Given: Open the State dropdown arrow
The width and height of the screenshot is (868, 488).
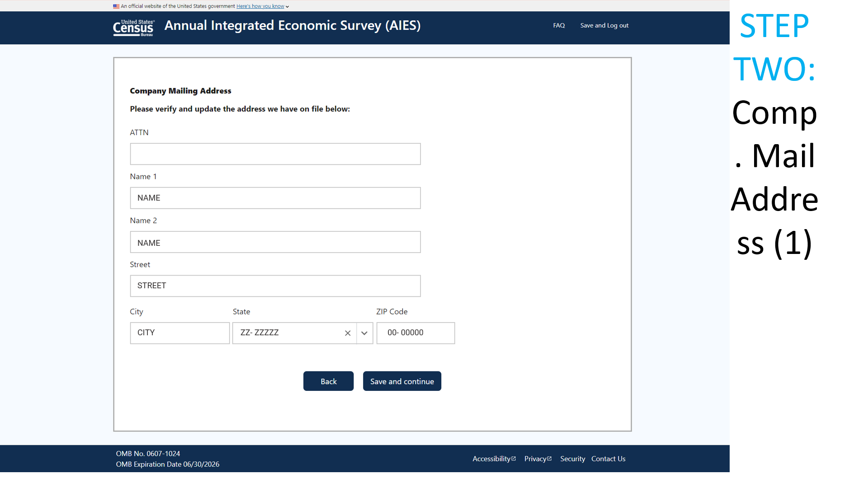Looking at the screenshot, I should [364, 333].
